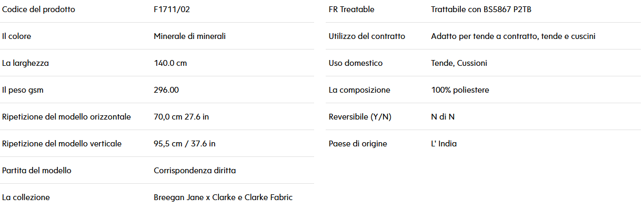Image resolution: width=644 pixels, height=208 pixels.
Task: Click the 'Utilizzo del contratto' label
Action: (x=367, y=36)
